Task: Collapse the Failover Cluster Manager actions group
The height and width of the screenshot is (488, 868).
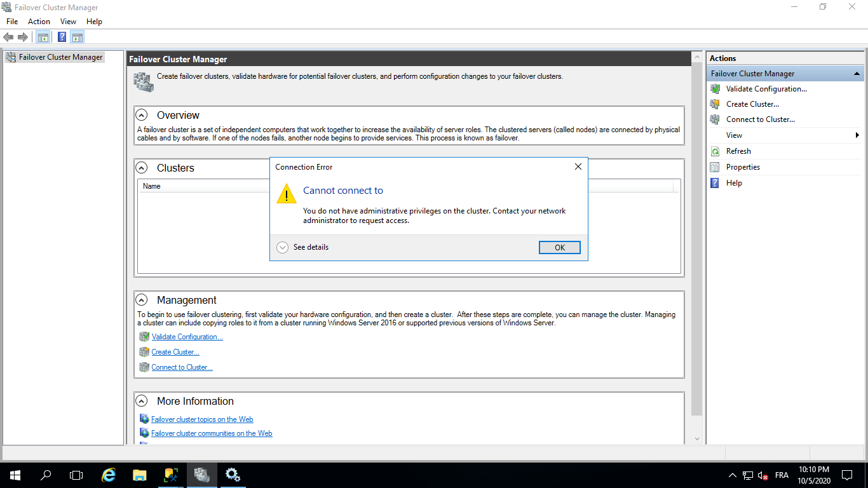Action: pyautogui.click(x=857, y=74)
